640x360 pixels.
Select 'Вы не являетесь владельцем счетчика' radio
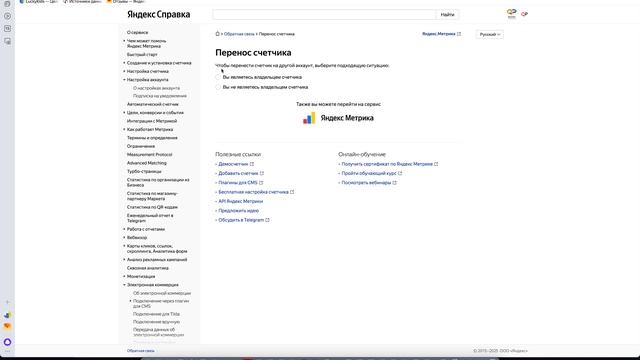click(218, 87)
